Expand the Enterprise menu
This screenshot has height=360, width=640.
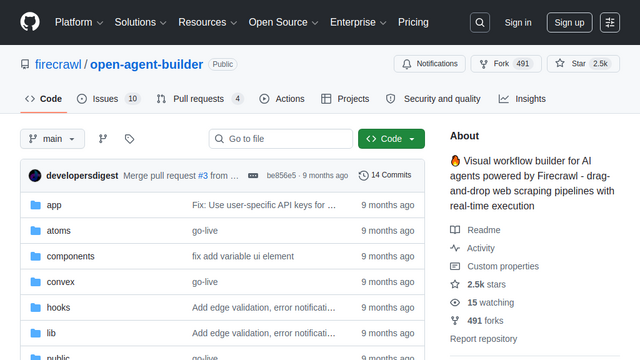click(x=358, y=22)
